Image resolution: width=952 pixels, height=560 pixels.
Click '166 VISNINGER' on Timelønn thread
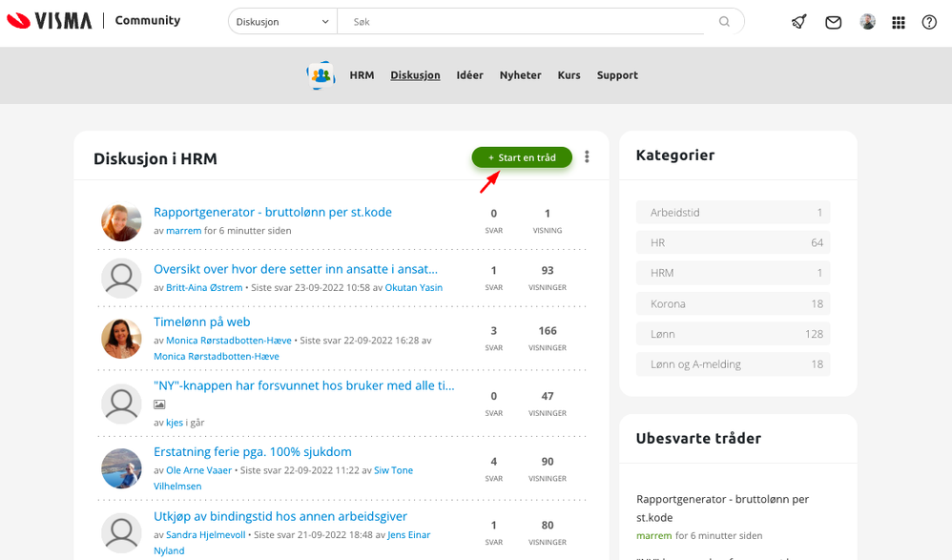pos(547,339)
